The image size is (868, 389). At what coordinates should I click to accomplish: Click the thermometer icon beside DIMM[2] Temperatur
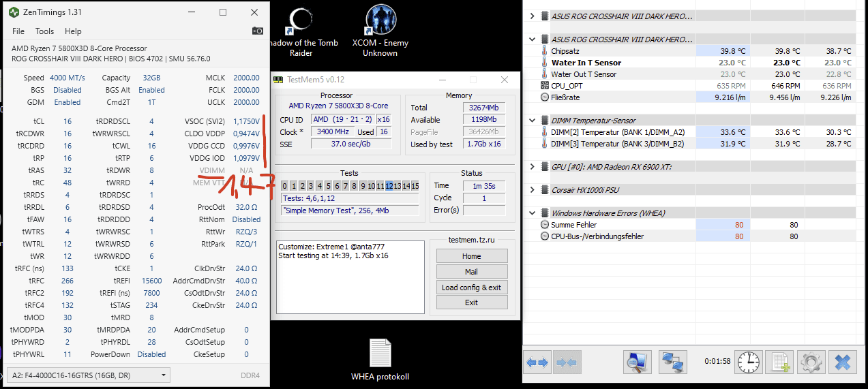[x=544, y=132]
